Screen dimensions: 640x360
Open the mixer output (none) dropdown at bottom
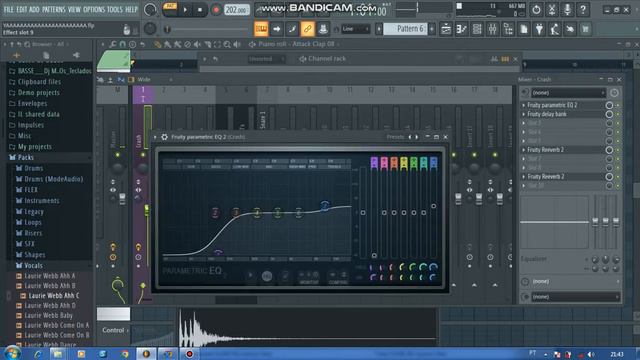(x=575, y=297)
